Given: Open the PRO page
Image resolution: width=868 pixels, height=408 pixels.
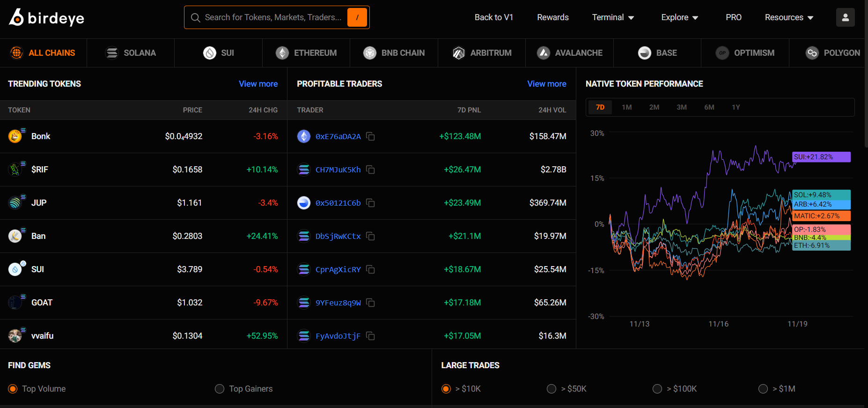Looking at the screenshot, I should 734,17.
